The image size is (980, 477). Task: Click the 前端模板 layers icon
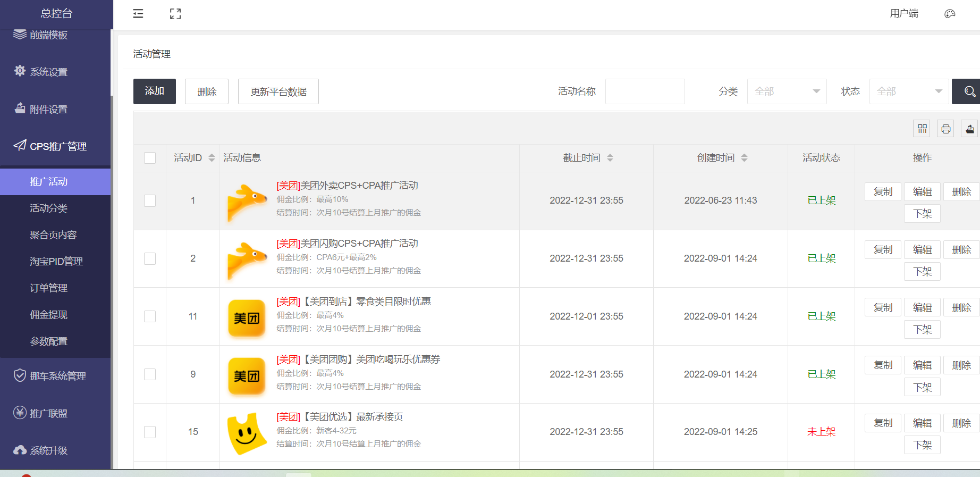click(x=20, y=34)
